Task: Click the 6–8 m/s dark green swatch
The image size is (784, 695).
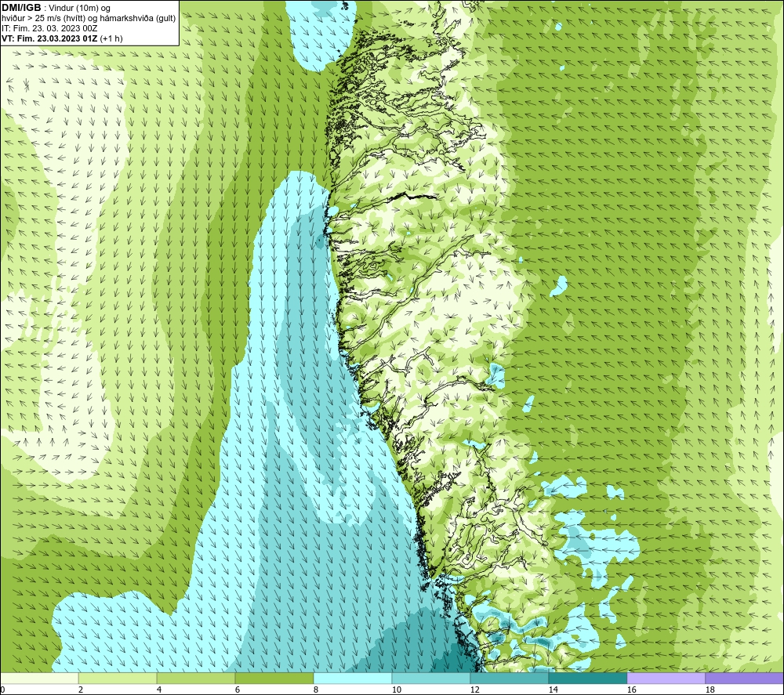Action: pyautogui.click(x=274, y=678)
